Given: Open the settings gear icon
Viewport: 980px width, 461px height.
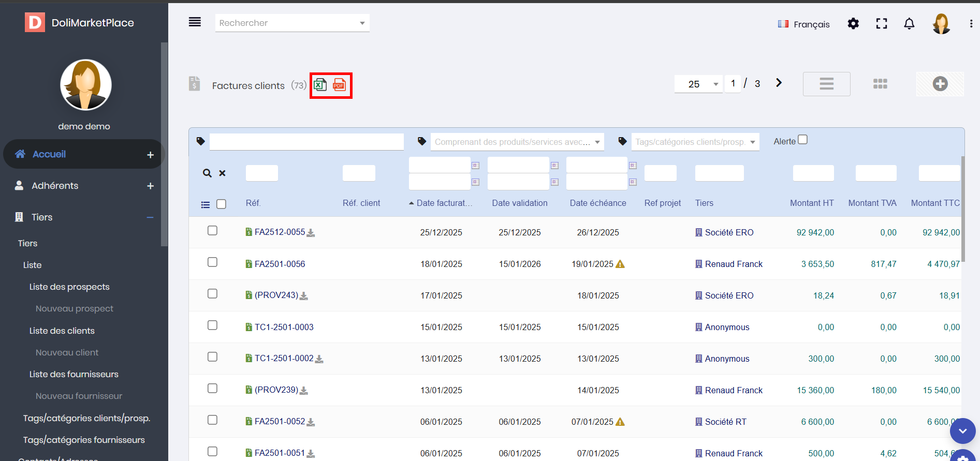Looking at the screenshot, I should (x=853, y=24).
